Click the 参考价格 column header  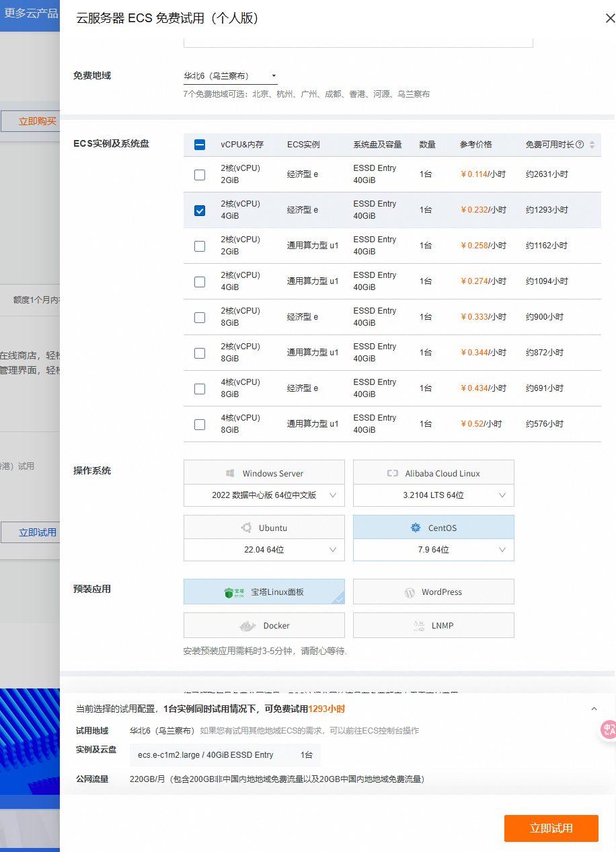[x=476, y=145]
